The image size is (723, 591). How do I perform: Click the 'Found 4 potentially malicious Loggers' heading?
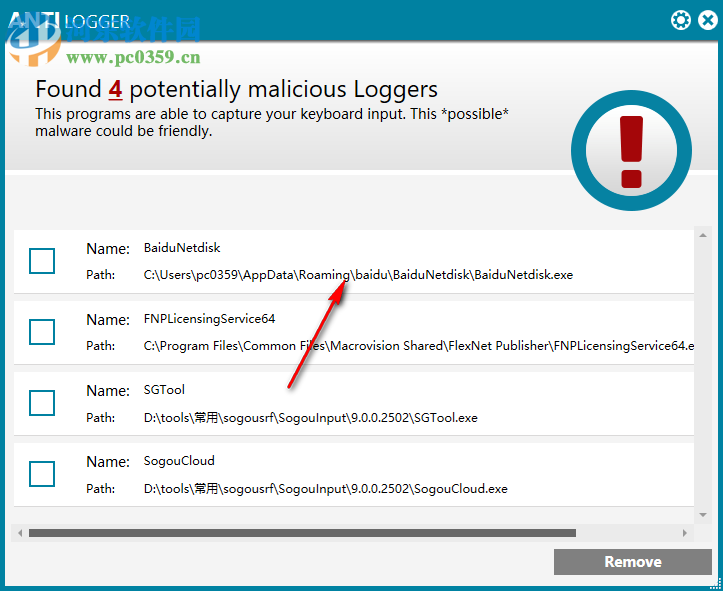tap(237, 89)
